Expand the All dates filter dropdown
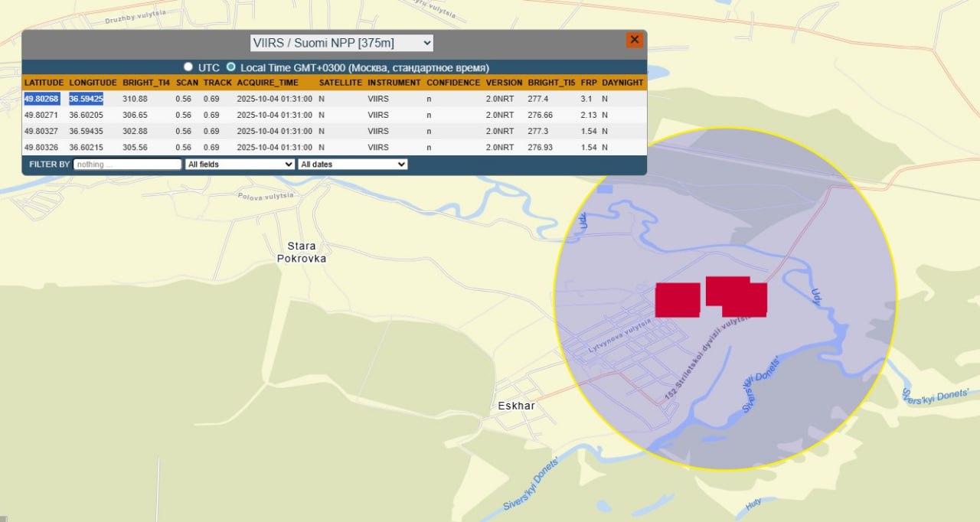980x522 pixels. point(352,164)
